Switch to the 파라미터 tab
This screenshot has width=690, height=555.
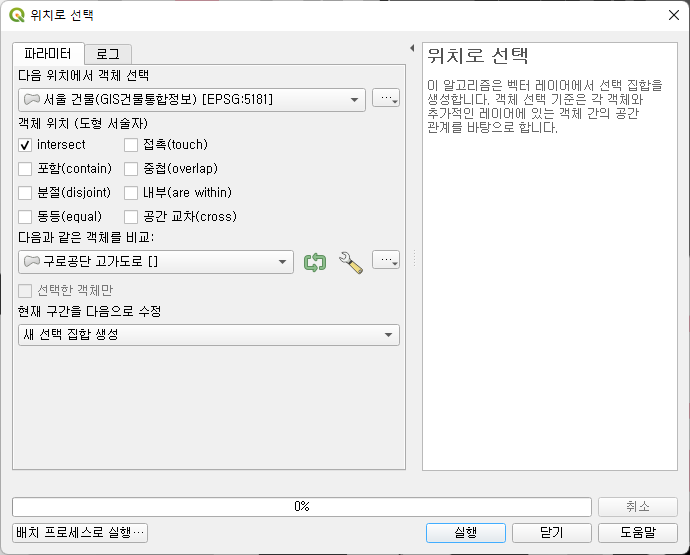point(48,54)
